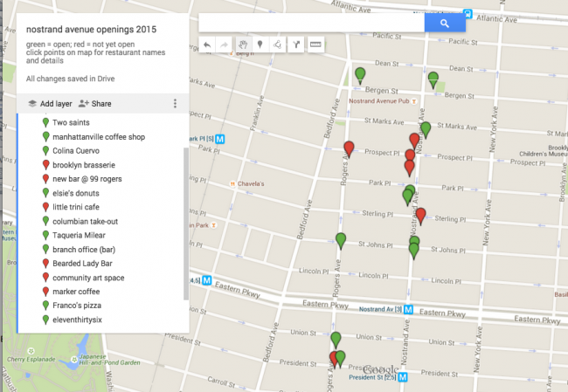568x392 pixels.
Task: Click the blue search button
Action: tap(445, 24)
